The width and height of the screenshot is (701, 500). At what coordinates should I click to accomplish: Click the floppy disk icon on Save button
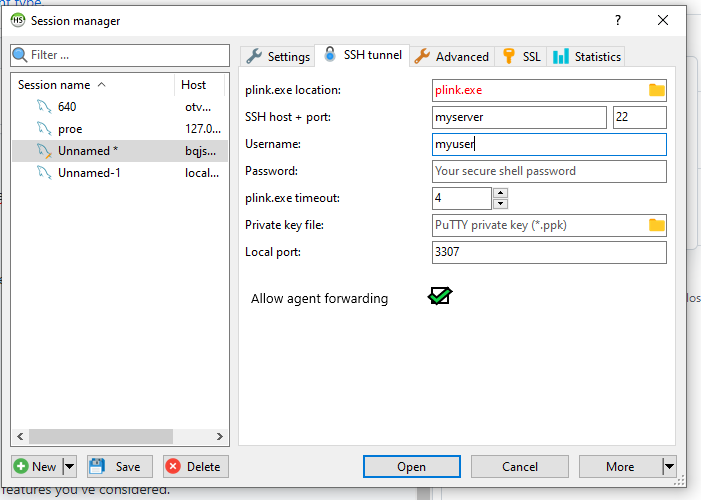(x=97, y=466)
